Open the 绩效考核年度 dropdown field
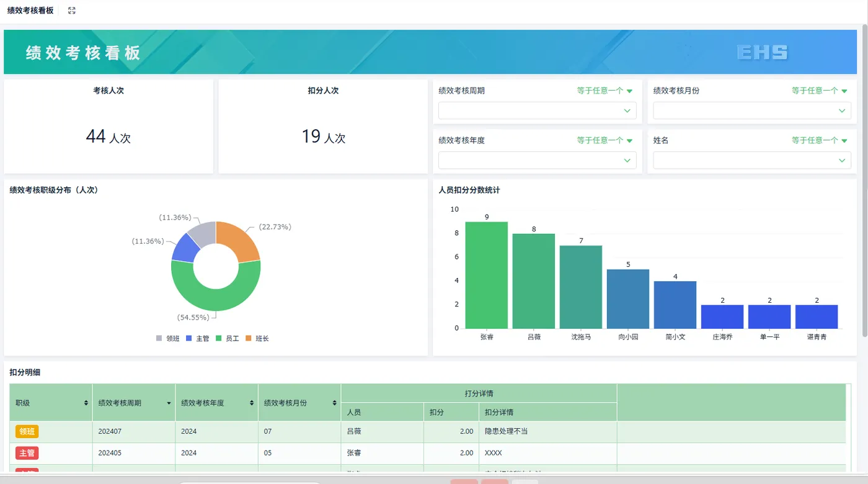 (x=537, y=160)
